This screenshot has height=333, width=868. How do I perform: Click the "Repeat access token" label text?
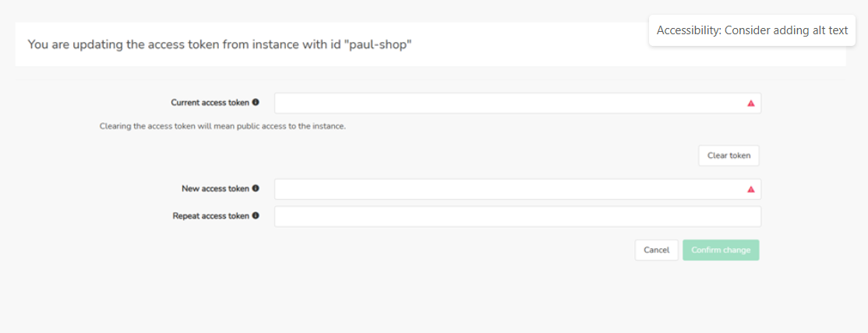coord(210,216)
